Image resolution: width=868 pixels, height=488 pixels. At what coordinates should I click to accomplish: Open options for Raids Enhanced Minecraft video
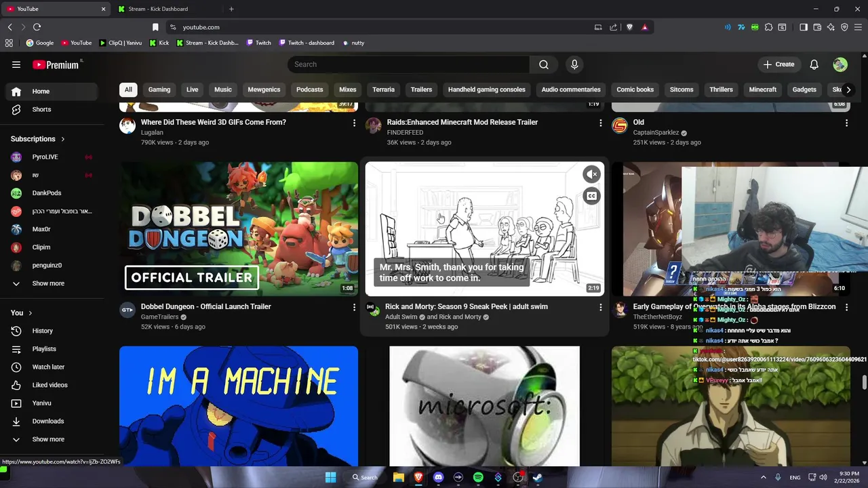(600, 123)
